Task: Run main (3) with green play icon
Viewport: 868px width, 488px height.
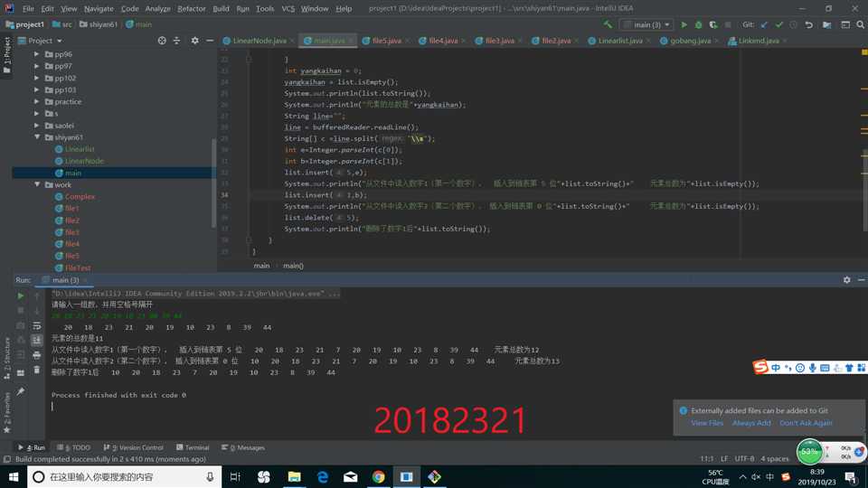Action: point(684,24)
